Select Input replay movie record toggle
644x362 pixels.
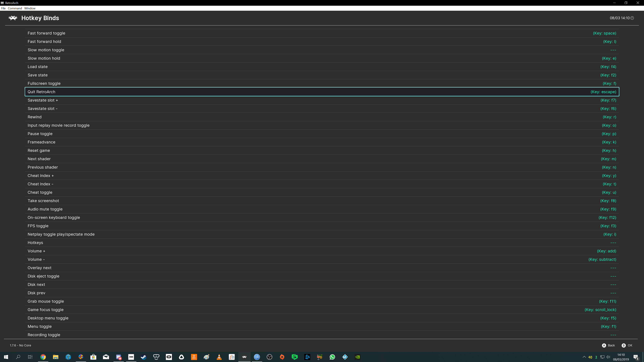322,125
